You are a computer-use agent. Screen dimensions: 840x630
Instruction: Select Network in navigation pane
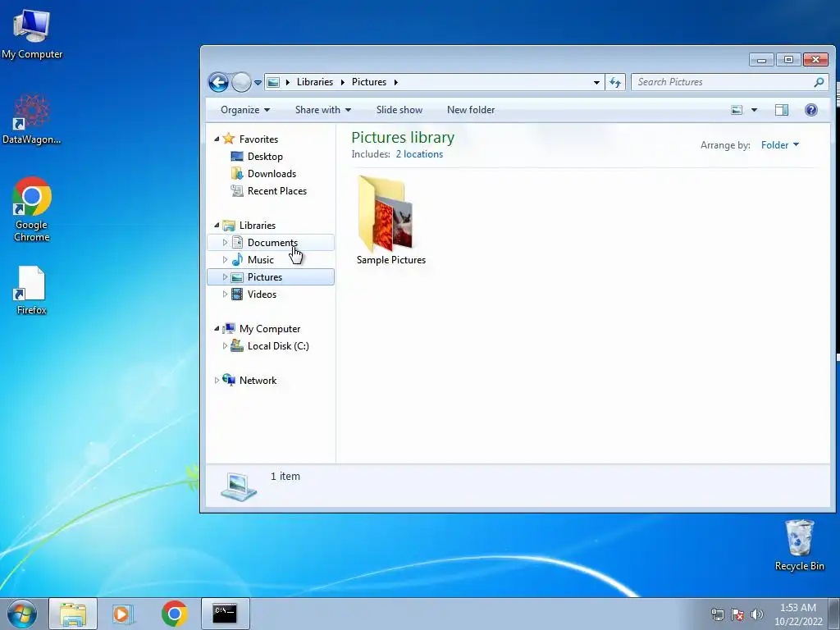tap(258, 381)
